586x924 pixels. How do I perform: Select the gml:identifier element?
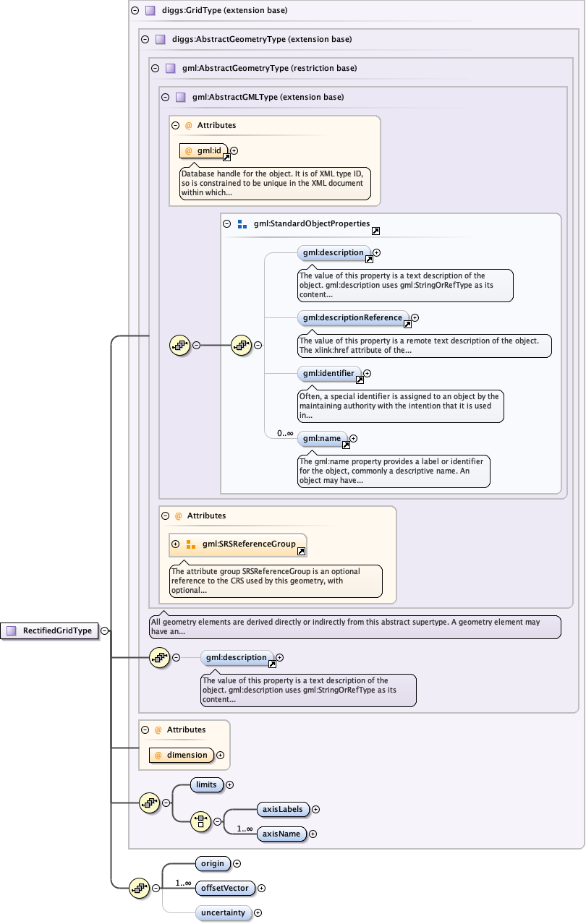(x=329, y=373)
